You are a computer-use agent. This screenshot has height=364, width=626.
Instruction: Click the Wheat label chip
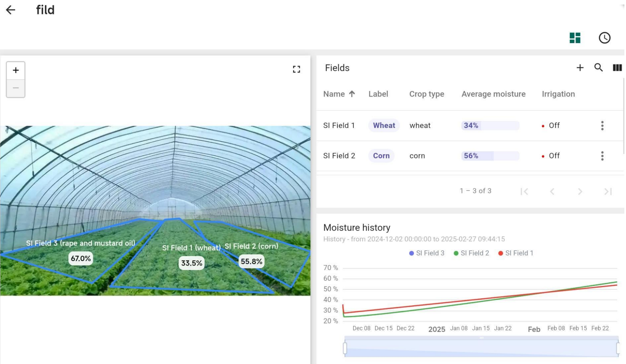384,126
